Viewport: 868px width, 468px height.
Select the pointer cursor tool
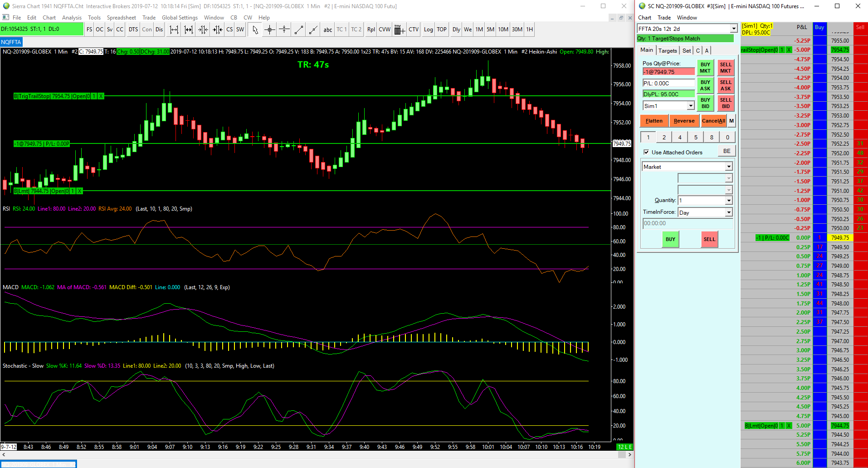click(x=255, y=30)
